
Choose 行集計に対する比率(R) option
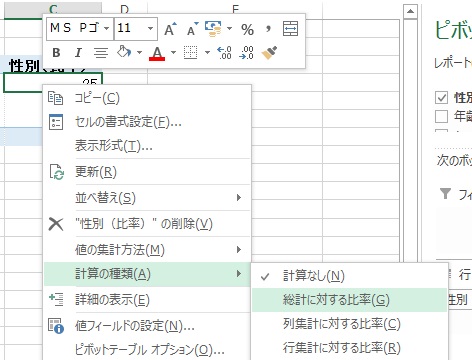tap(349, 348)
